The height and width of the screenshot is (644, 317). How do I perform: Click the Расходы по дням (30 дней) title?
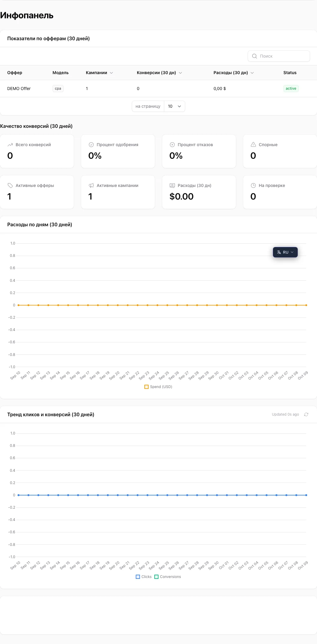point(40,224)
